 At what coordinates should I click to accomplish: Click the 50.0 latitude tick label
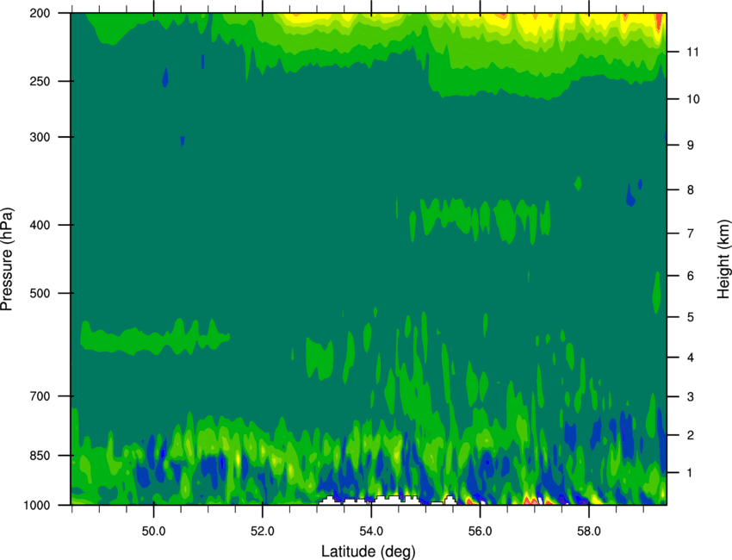153,532
